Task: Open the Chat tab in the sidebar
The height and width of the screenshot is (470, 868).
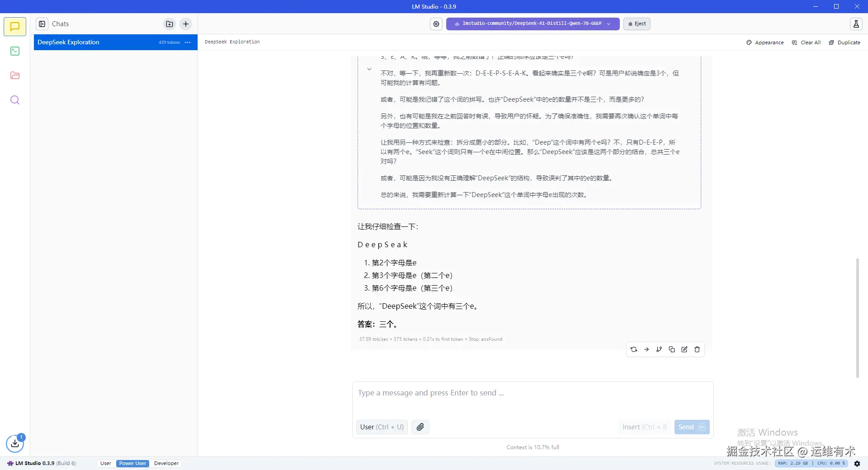Action: [x=15, y=27]
